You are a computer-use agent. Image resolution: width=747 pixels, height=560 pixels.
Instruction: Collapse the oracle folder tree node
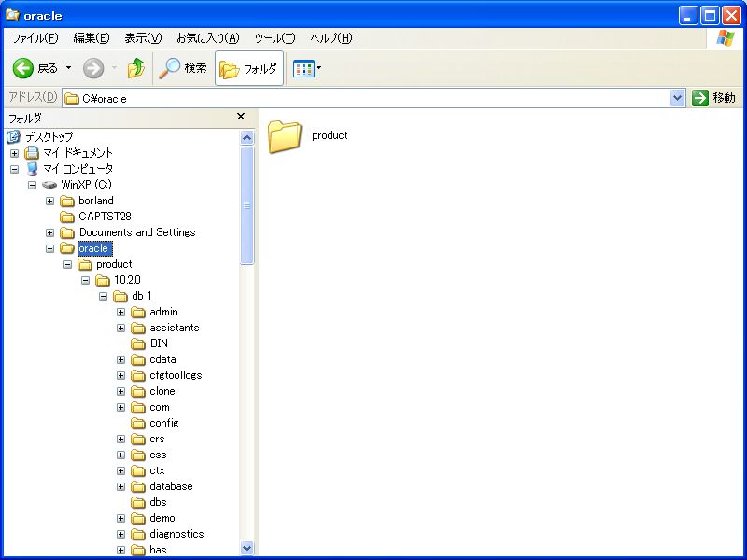pyautogui.click(x=49, y=249)
